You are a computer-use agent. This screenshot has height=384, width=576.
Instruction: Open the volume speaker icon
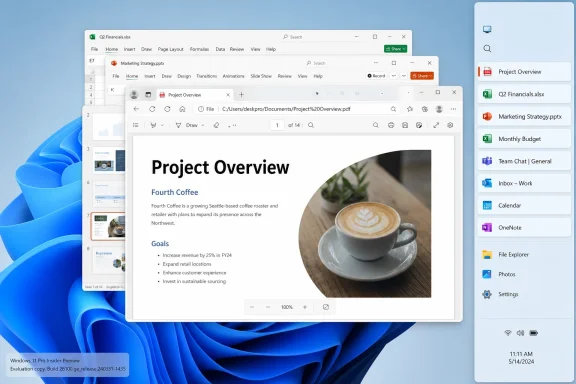(520, 333)
